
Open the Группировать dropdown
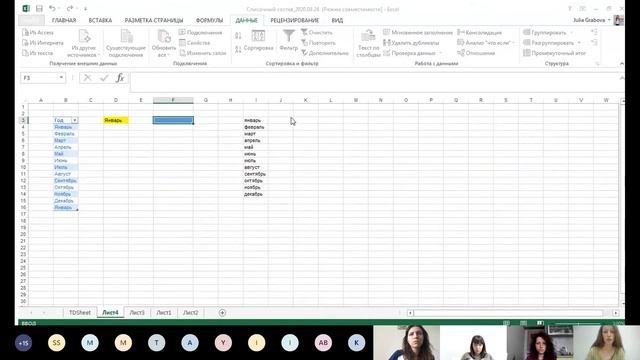pos(571,33)
